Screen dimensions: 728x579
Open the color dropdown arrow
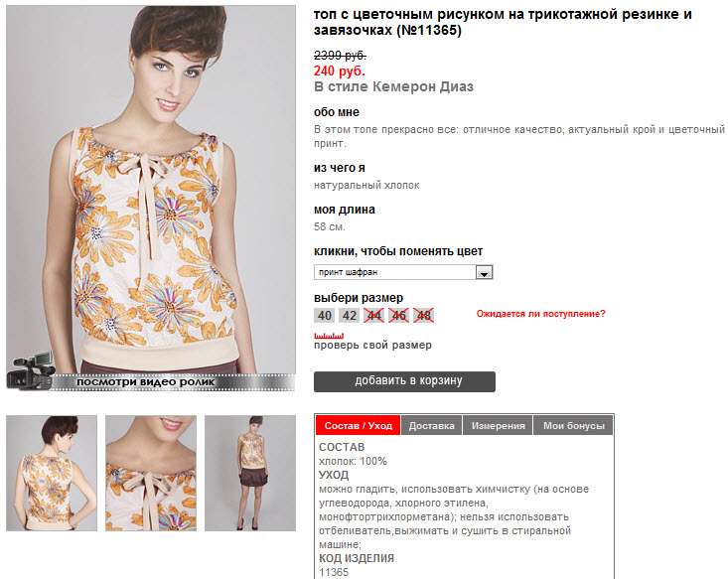(484, 272)
